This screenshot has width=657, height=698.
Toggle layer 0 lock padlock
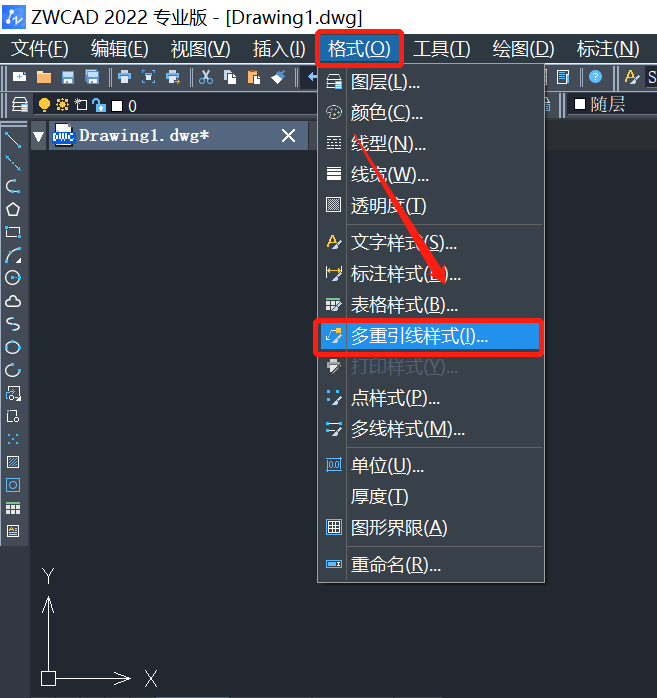(99, 106)
